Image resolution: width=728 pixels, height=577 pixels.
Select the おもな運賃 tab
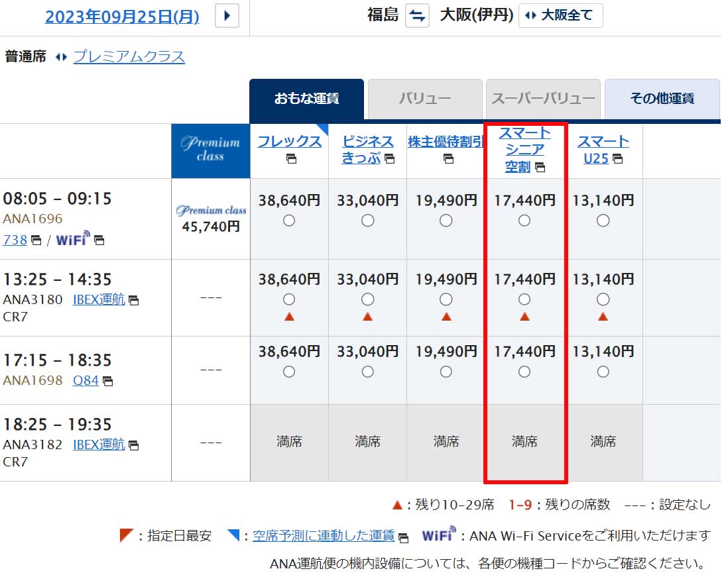[x=306, y=99]
